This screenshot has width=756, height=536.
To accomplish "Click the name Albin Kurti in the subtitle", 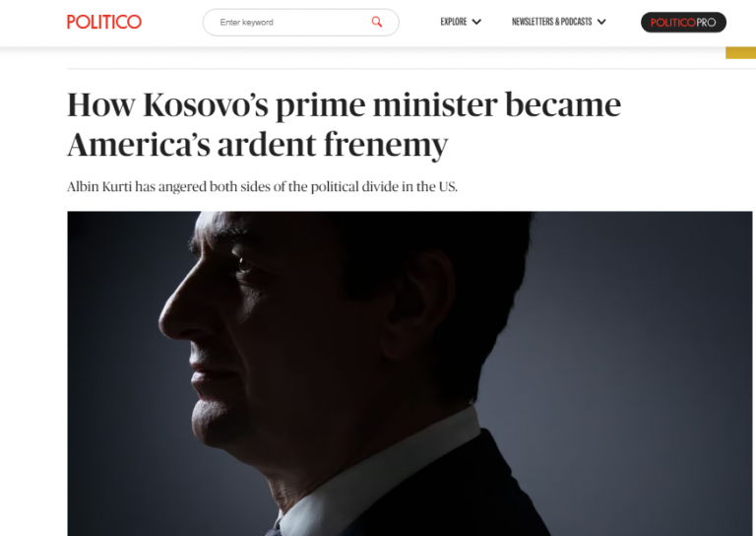I will [99, 186].
